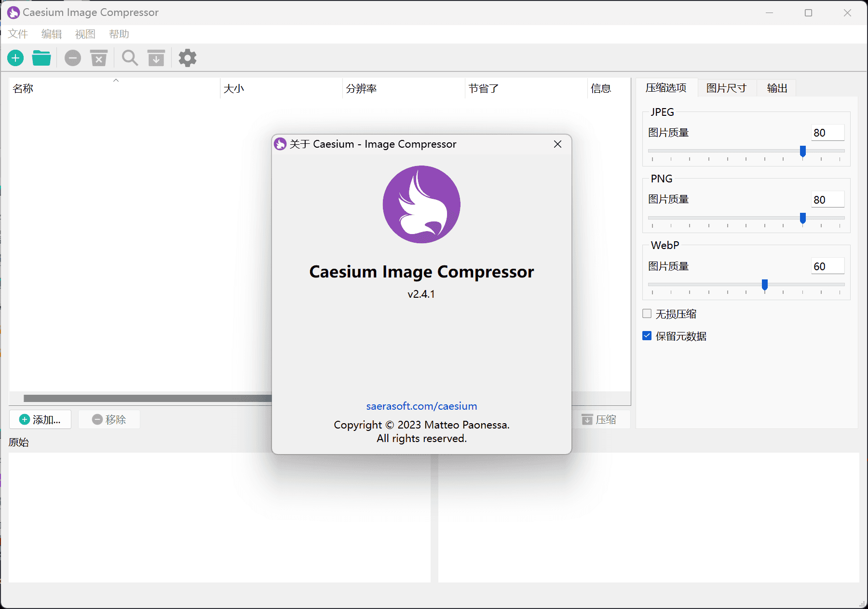Click the compress toolbar icon
The image size is (868, 609).
[156, 58]
